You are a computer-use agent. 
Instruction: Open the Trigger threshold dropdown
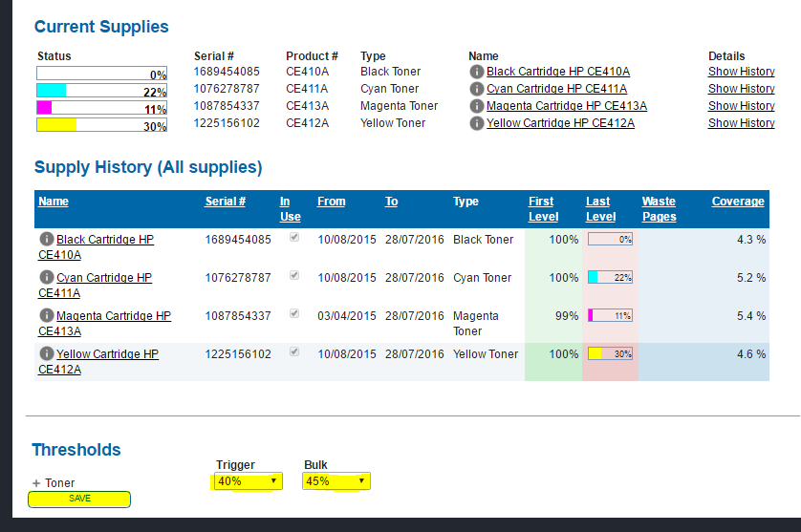[249, 481]
